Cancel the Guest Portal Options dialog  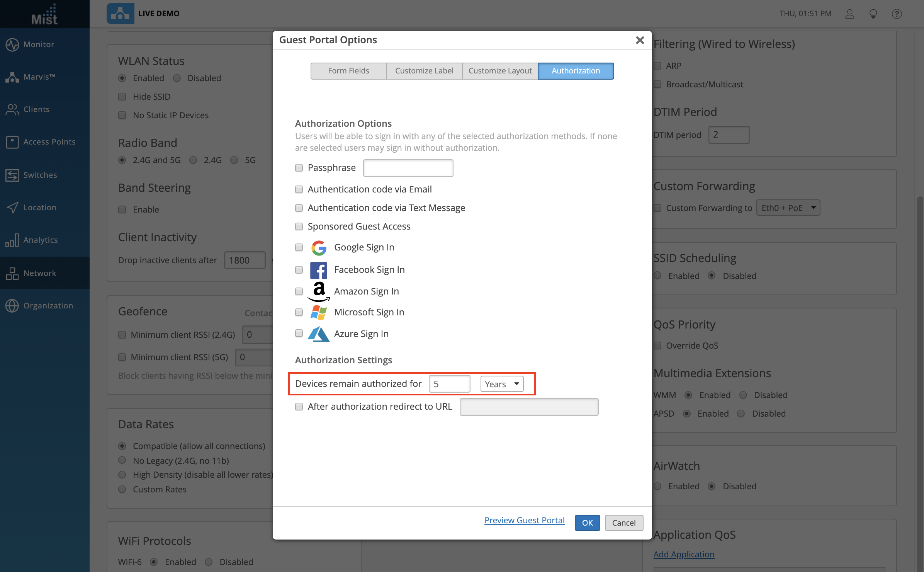point(623,523)
